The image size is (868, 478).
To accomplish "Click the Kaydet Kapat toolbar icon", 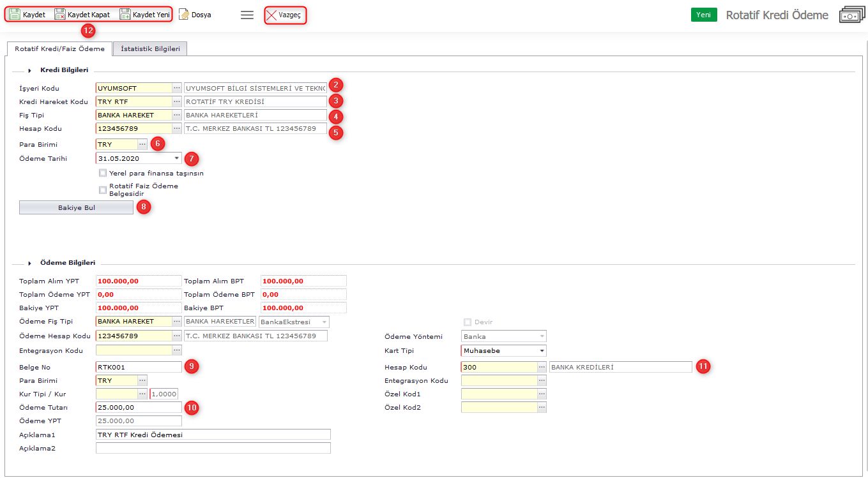I will click(x=60, y=14).
